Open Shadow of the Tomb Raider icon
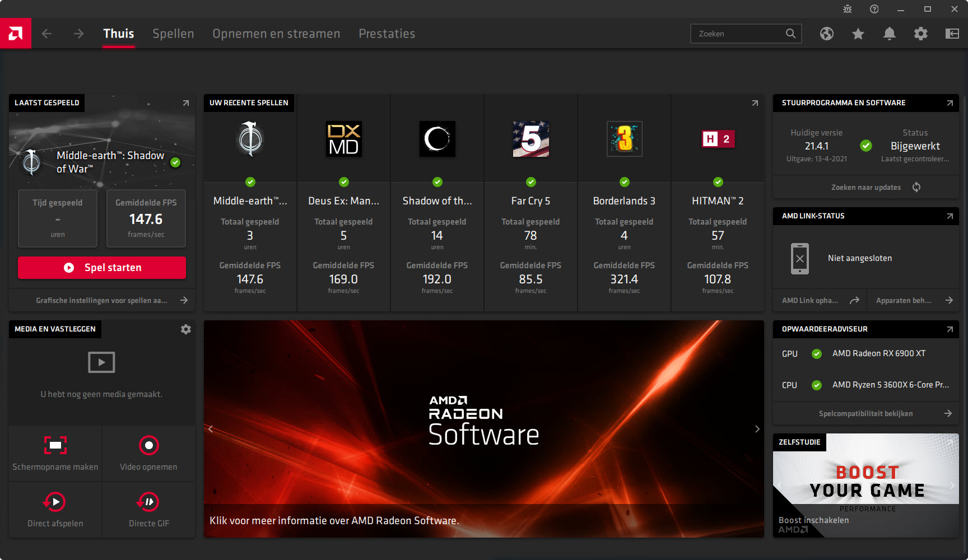This screenshot has height=560, width=968. click(x=438, y=139)
